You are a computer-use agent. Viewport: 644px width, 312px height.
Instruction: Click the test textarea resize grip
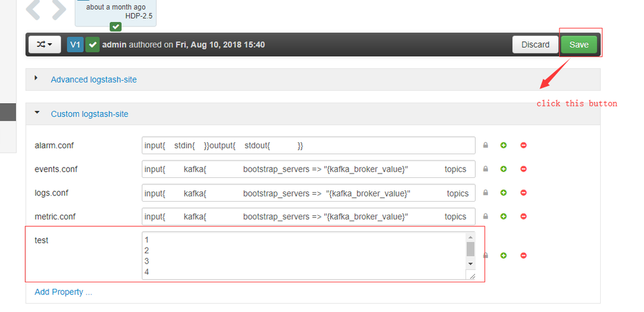coord(471,276)
